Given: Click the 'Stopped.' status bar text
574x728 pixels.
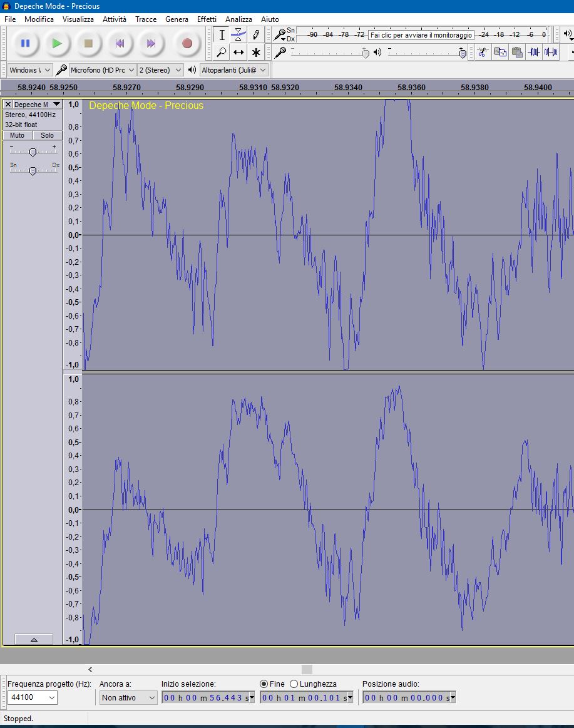Looking at the screenshot, I should 19,718.
